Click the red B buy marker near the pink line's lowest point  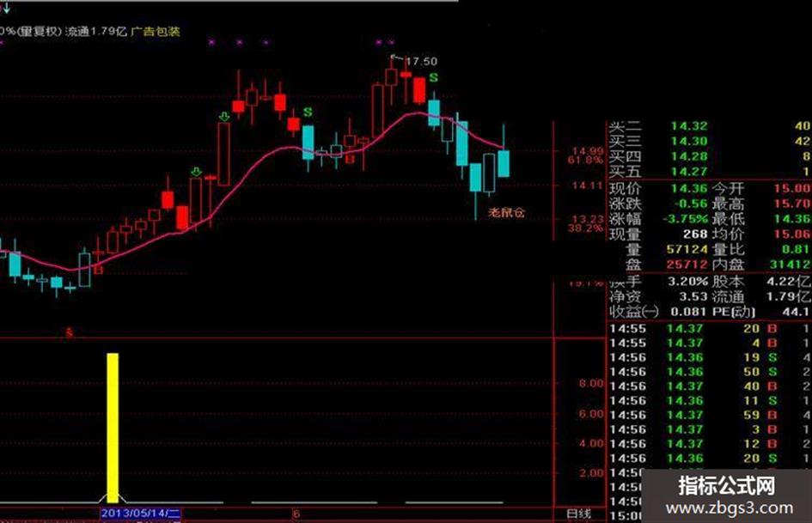click(99, 270)
